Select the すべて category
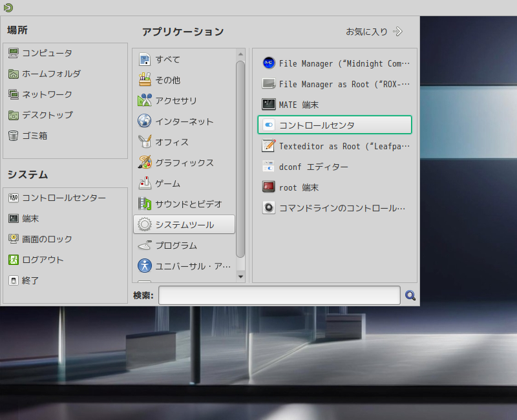The height and width of the screenshot is (420, 517). point(184,59)
